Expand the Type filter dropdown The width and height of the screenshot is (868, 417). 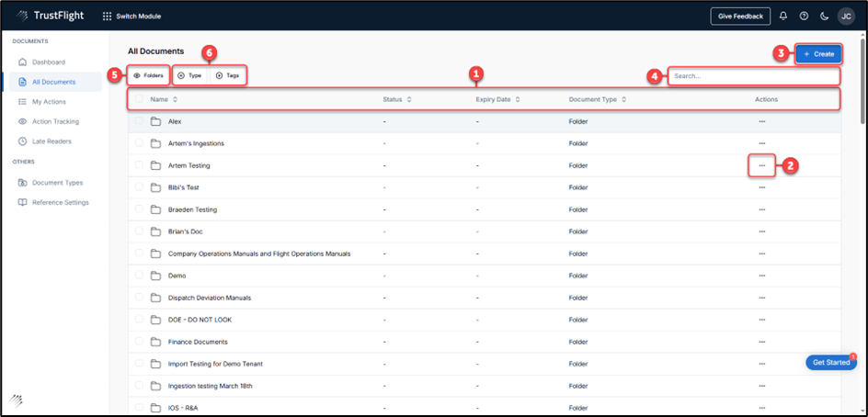(x=189, y=75)
